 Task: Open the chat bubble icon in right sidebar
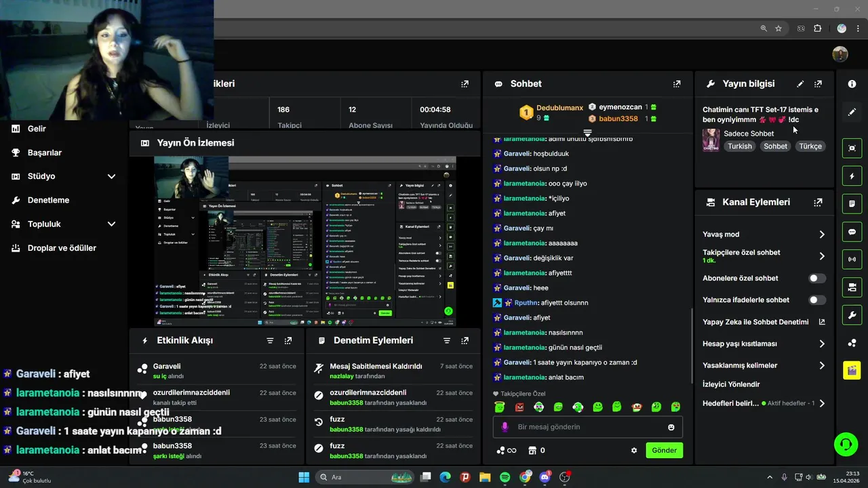852,232
